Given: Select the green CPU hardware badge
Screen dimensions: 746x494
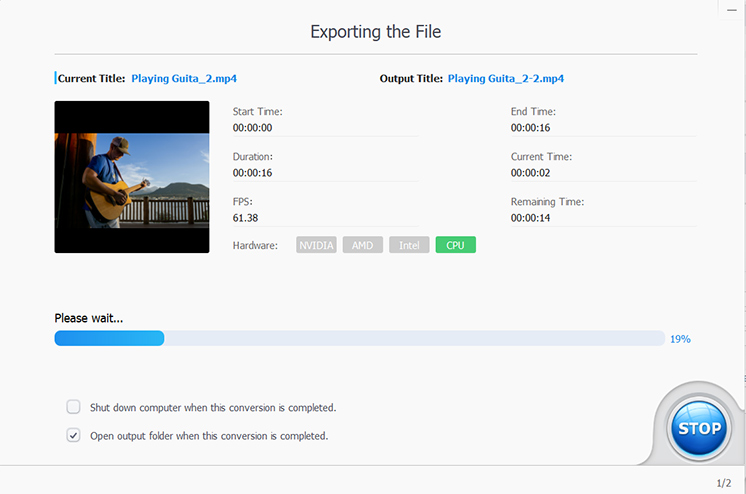Looking at the screenshot, I should click(x=455, y=245).
